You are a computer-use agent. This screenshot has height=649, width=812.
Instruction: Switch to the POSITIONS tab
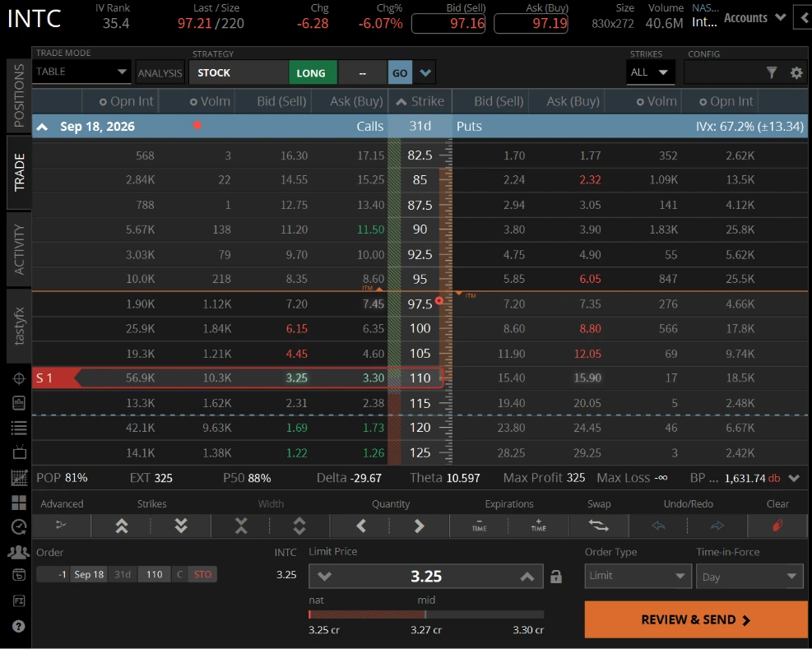click(19, 95)
